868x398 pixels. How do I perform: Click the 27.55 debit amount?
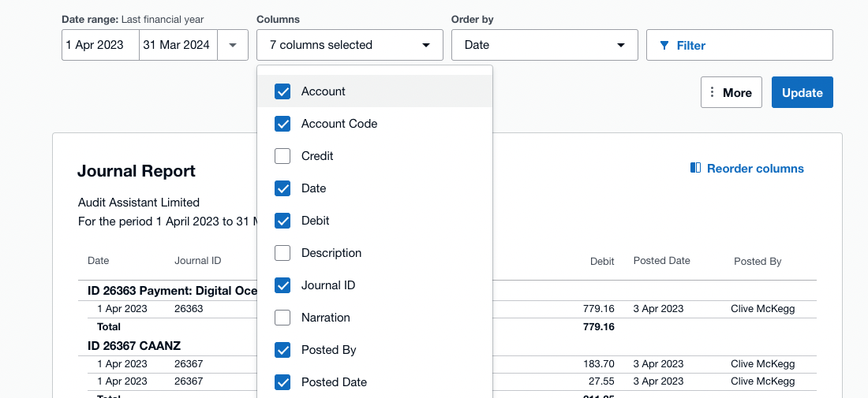click(602, 381)
